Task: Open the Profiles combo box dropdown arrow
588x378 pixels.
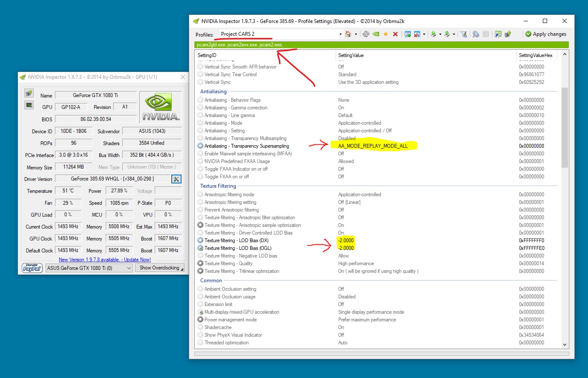Action: (x=340, y=34)
